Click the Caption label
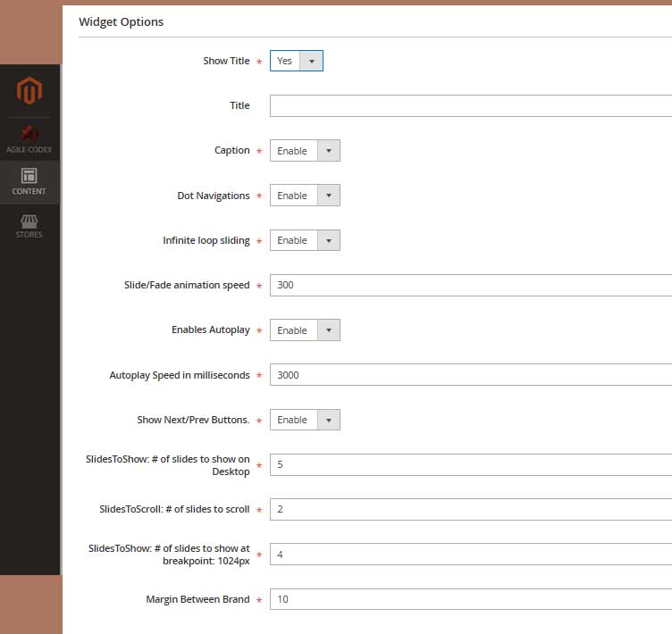This screenshot has width=672, height=634. pos(231,150)
